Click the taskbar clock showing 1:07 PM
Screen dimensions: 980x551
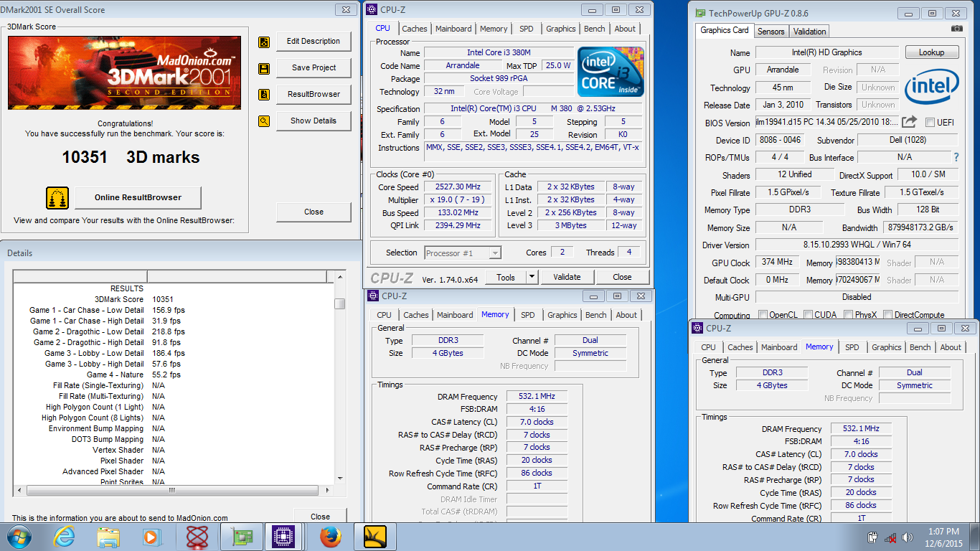coord(943,537)
